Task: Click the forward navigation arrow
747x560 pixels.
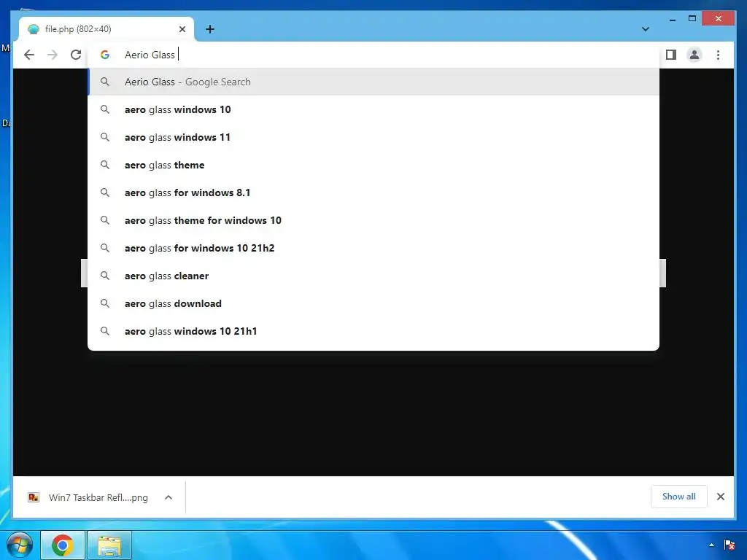Action: pyautogui.click(x=53, y=55)
